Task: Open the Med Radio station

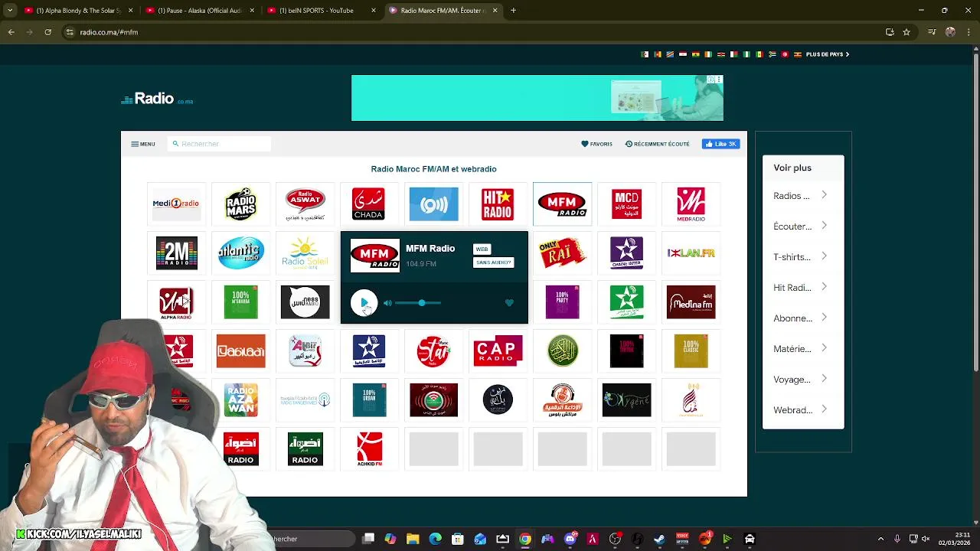Action: tap(691, 204)
